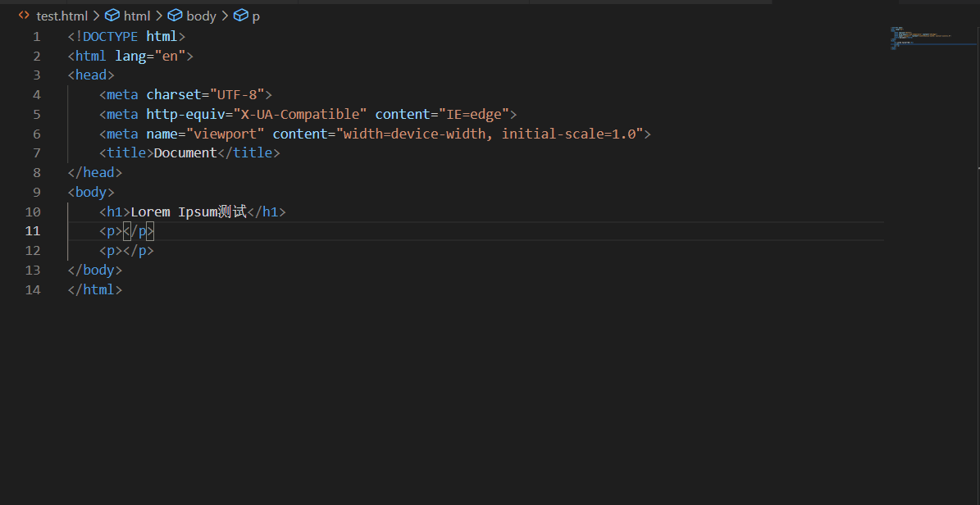Click the cube symbol icon before html breadcrumb

point(112,15)
